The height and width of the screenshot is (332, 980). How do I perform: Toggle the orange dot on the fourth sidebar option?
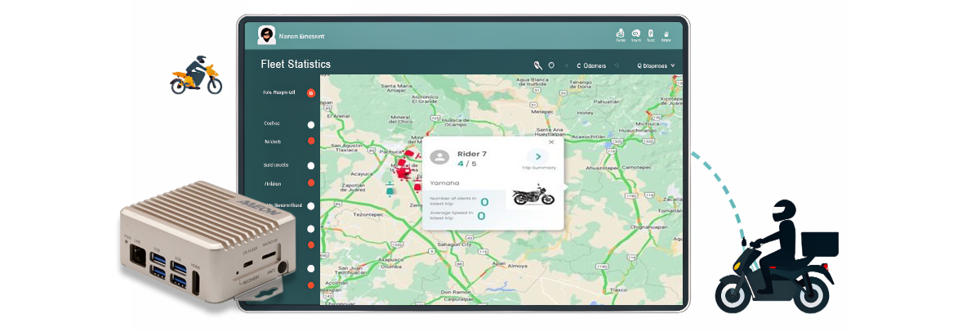[x=310, y=182]
